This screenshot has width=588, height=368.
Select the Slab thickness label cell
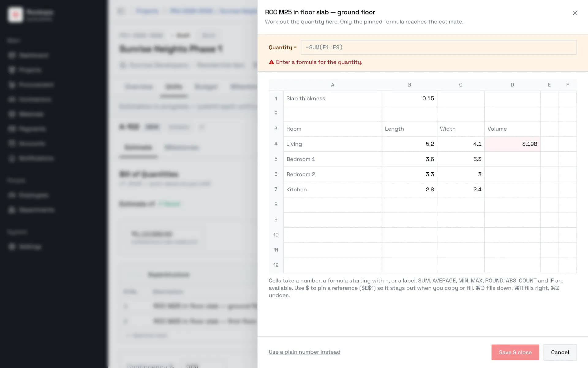click(333, 98)
